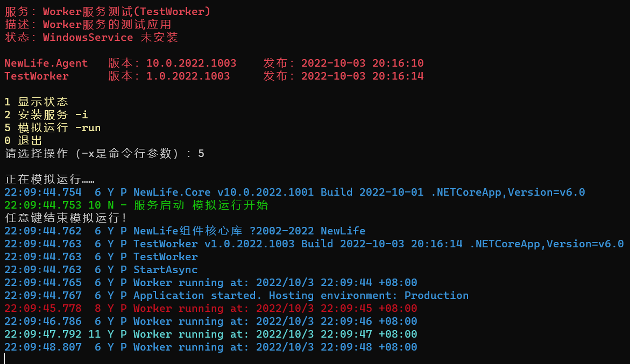Click the NewLife.Core v10.0.2022.1001 build log line
Image resolution: width=630 pixels, height=364 pixels.
(294, 192)
